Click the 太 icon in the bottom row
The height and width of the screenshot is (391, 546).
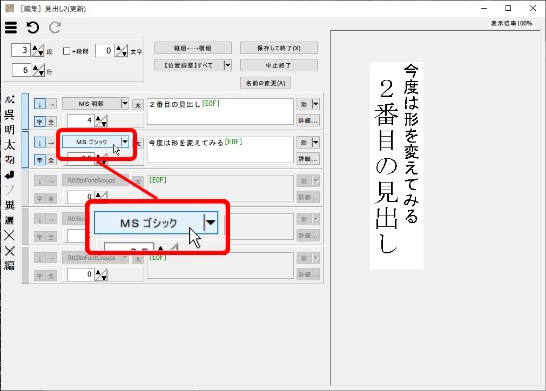click(x=138, y=259)
